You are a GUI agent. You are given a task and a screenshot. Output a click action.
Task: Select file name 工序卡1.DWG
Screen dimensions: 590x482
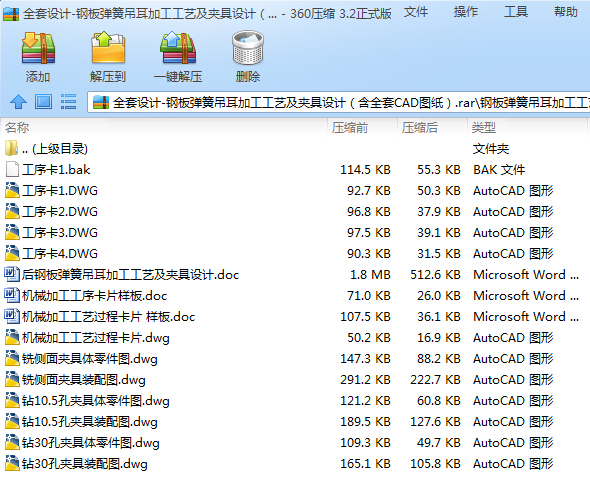(x=60, y=191)
